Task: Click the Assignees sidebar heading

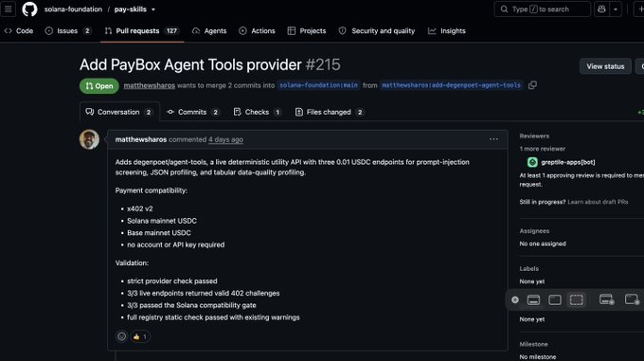Action: click(x=534, y=231)
